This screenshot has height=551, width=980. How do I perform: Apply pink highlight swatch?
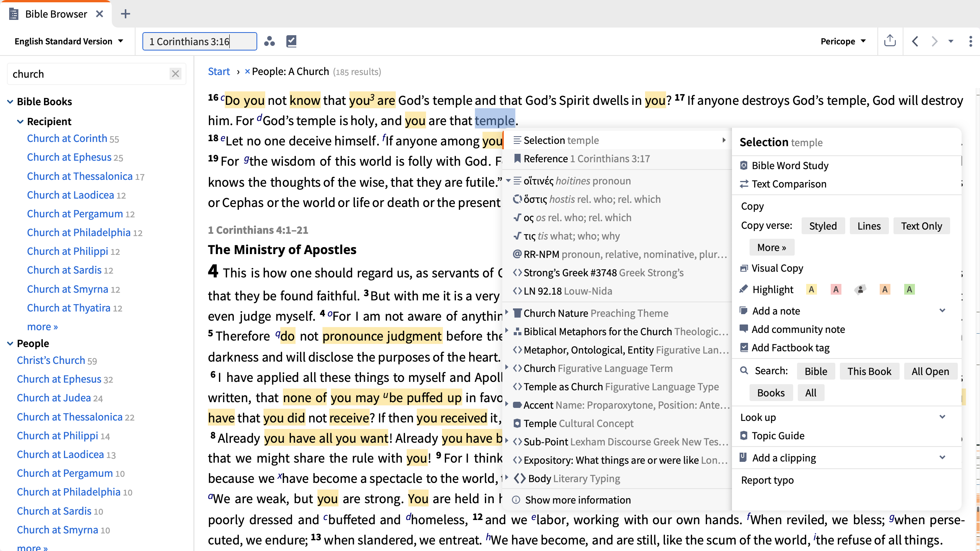coord(836,289)
